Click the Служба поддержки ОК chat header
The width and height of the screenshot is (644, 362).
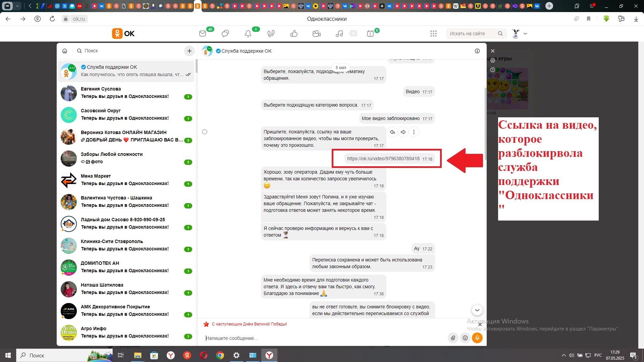tap(246, 51)
